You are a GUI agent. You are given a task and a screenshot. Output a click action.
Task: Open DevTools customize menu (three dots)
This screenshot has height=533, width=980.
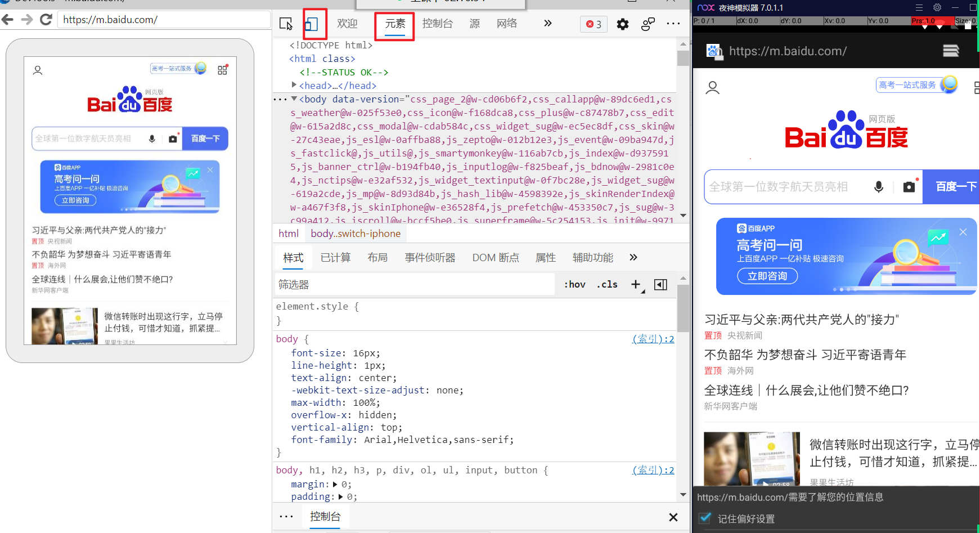click(673, 24)
